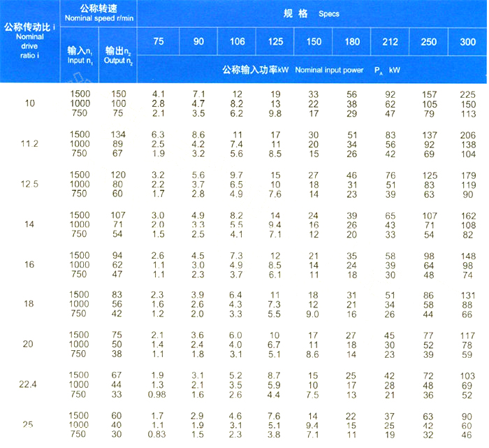Screen dimensions: 489x448
Task: Select the 11.2 drive ratio row label
Action: pyautogui.click(x=29, y=144)
